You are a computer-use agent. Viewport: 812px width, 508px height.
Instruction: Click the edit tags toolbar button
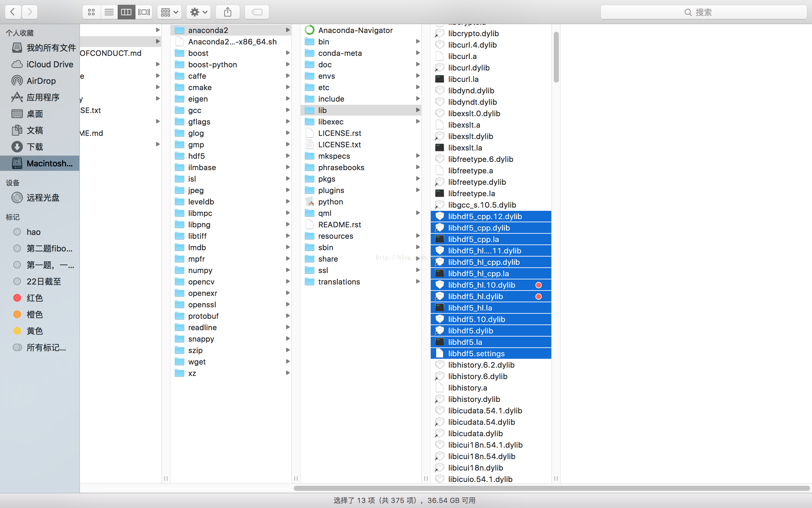click(x=257, y=12)
